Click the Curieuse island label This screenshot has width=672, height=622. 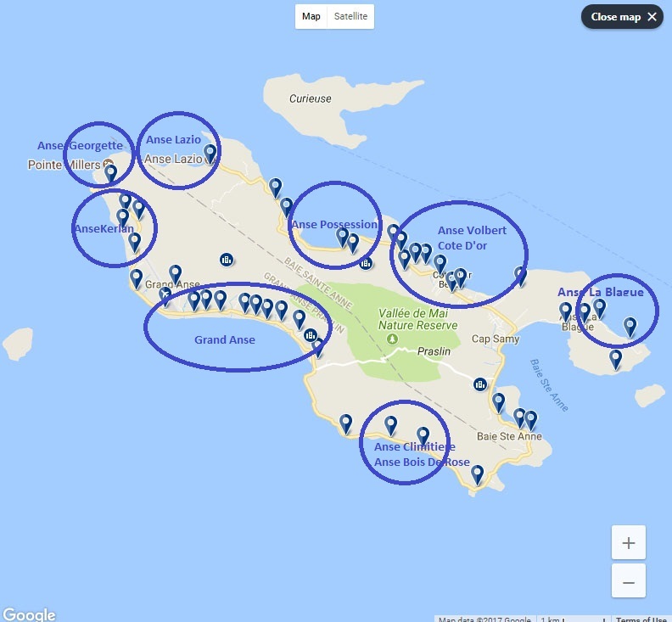click(310, 98)
